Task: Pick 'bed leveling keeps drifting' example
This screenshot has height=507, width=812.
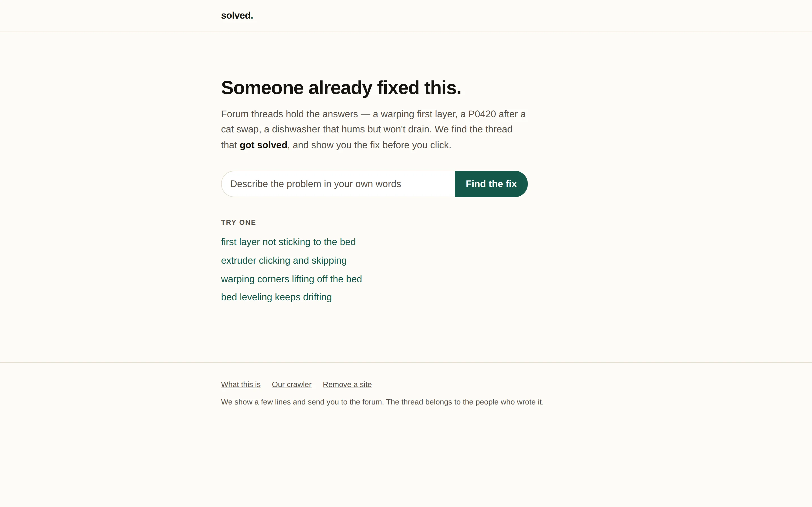Action: coord(276,297)
